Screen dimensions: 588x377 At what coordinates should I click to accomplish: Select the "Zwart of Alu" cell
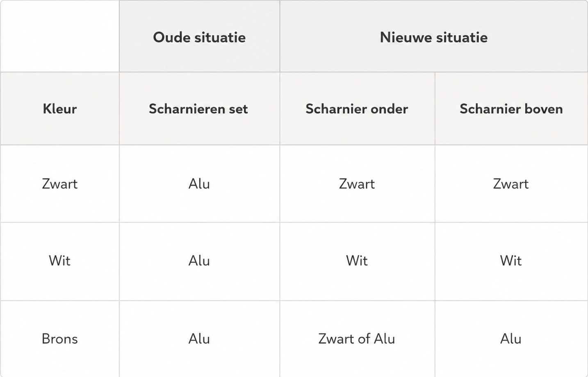coord(357,339)
